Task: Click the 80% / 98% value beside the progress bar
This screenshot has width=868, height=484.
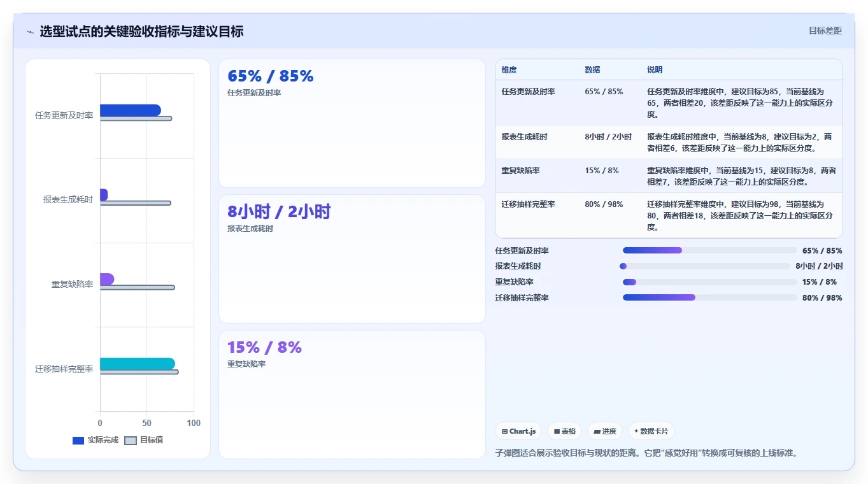Action: tap(822, 297)
